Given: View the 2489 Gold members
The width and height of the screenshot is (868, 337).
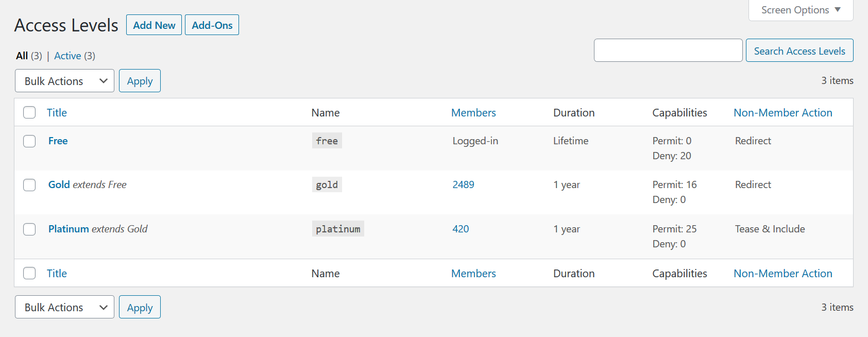Looking at the screenshot, I should (463, 184).
